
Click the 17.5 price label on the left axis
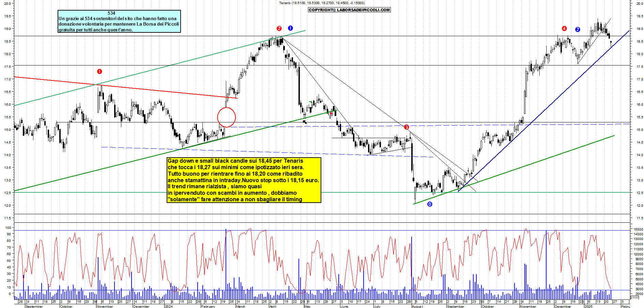[7, 67]
